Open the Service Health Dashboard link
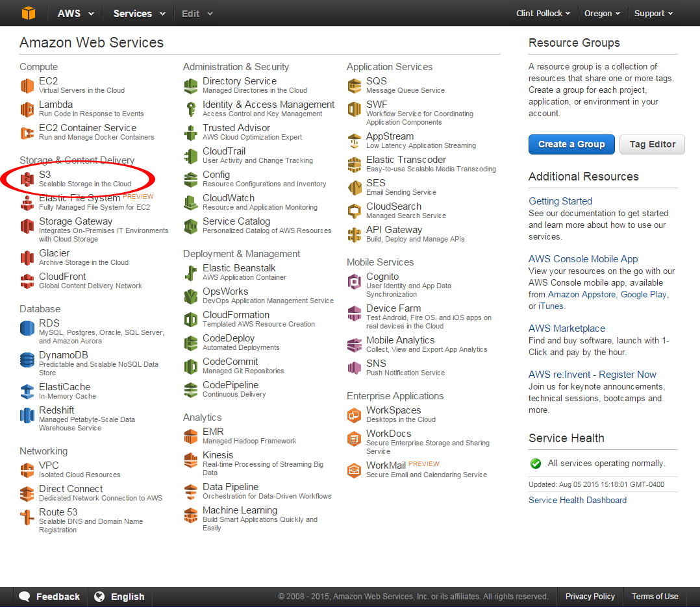 click(x=578, y=501)
